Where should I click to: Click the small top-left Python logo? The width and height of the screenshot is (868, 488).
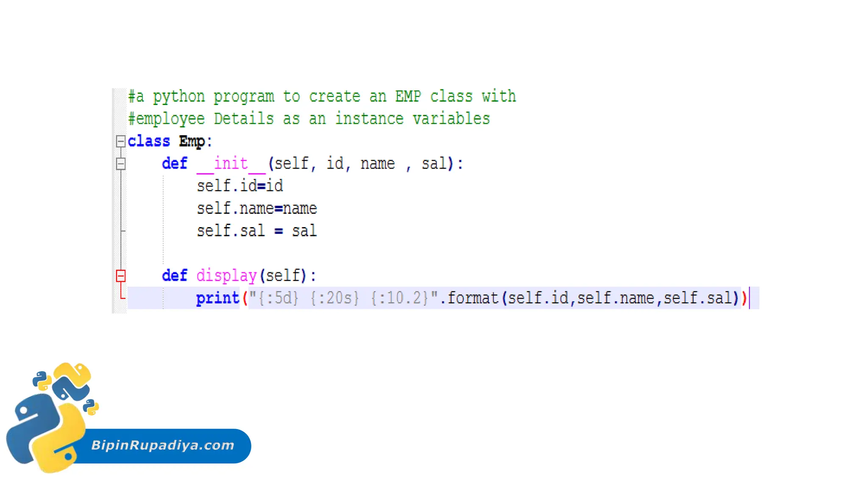[x=42, y=380]
